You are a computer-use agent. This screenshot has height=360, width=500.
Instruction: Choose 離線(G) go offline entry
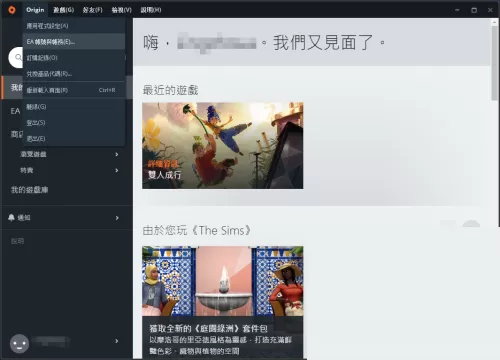coord(74,107)
